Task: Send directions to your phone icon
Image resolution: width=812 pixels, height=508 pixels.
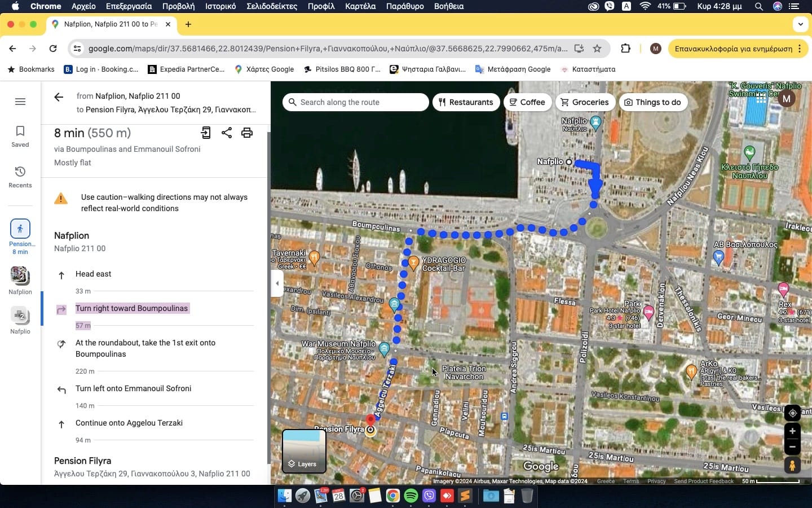Action: (x=206, y=133)
